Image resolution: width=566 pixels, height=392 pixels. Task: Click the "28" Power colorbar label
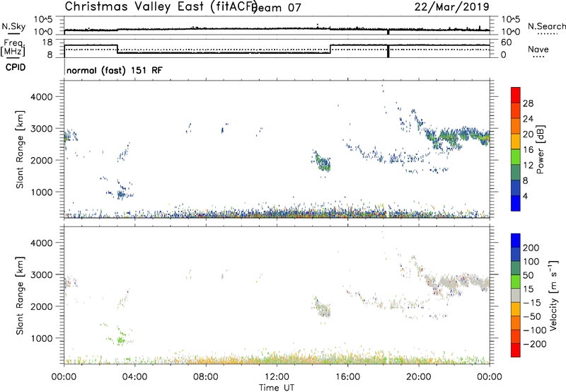coord(528,103)
